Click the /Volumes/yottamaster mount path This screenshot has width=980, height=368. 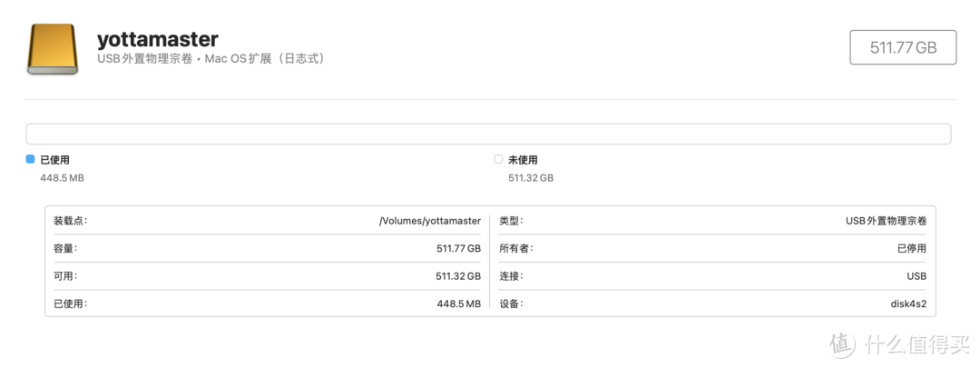[x=429, y=221]
